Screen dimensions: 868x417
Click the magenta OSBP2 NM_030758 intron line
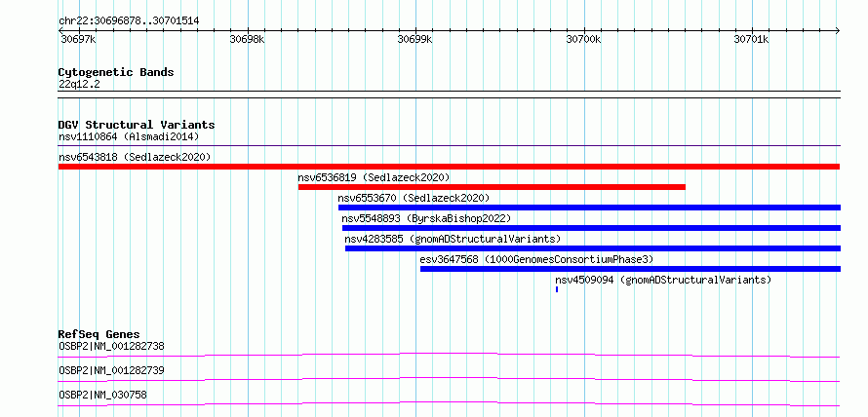pyautogui.click(x=449, y=403)
